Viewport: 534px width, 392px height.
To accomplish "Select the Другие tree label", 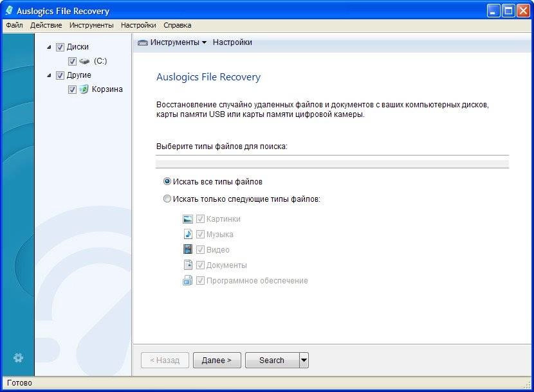I will pyautogui.click(x=79, y=75).
